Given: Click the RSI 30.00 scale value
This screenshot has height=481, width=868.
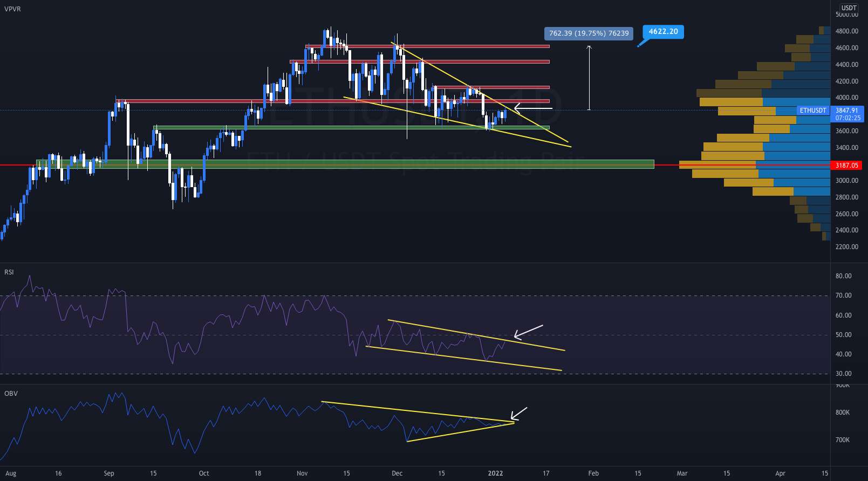Looking at the screenshot, I should pyautogui.click(x=843, y=374).
